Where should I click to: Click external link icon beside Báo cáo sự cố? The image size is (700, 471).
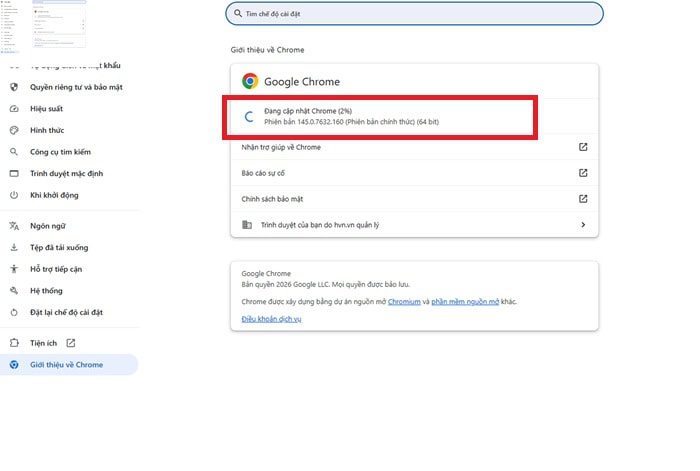pos(583,173)
